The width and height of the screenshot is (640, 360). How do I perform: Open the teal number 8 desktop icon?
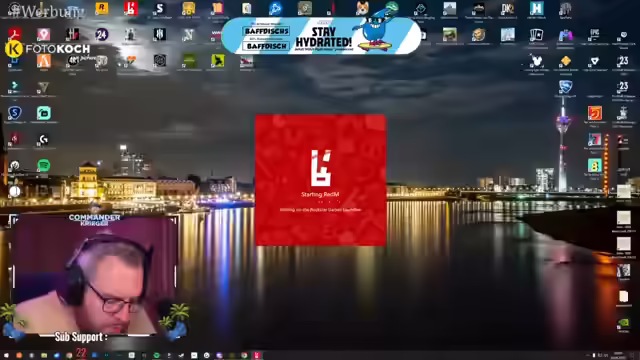tap(594, 165)
